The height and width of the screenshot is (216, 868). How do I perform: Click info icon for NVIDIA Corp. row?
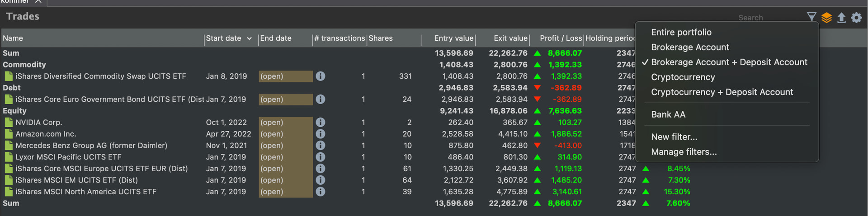(321, 122)
